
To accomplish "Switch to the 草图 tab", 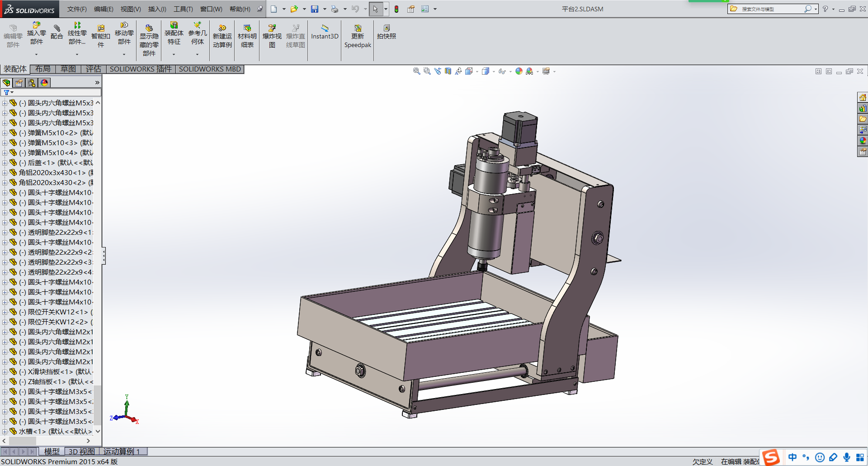I will pyautogui.click(x=68, y=69).
